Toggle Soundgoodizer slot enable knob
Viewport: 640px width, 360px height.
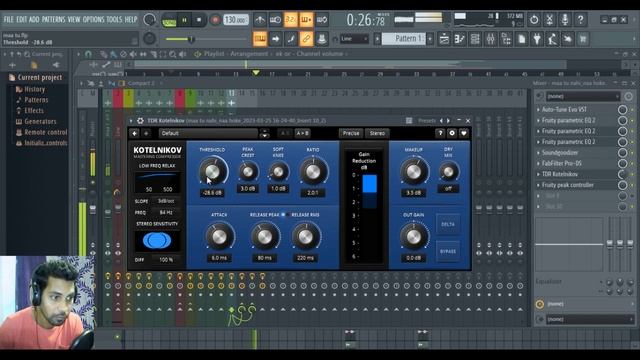click(622, 153)
